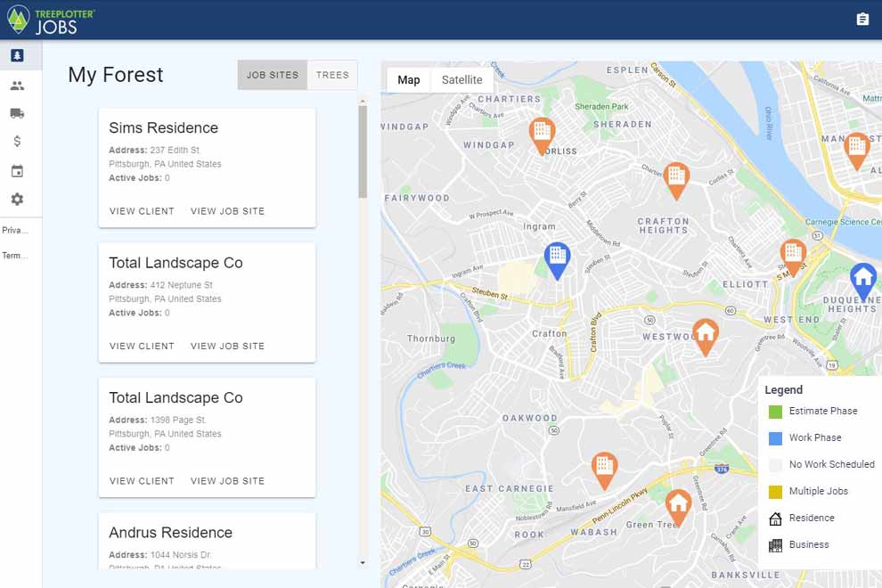Click the Oakwood map label
Screen dimensions: 882x588
tap(530, 418)
